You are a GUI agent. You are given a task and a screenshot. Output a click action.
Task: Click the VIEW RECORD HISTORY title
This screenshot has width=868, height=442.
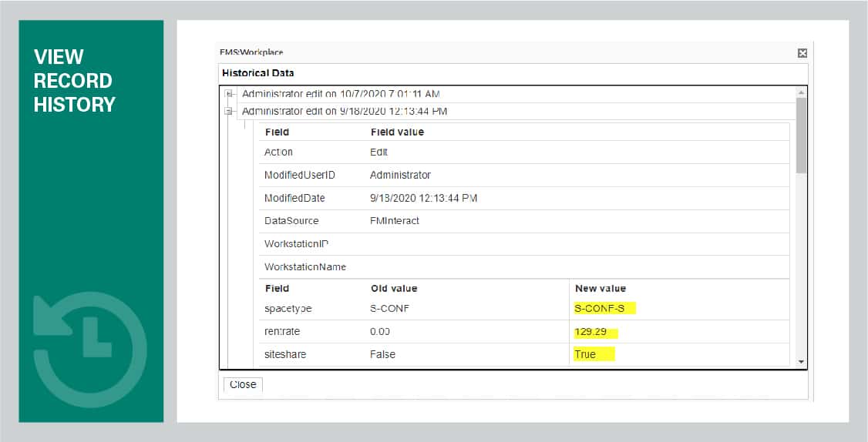[x=74, y=81]
